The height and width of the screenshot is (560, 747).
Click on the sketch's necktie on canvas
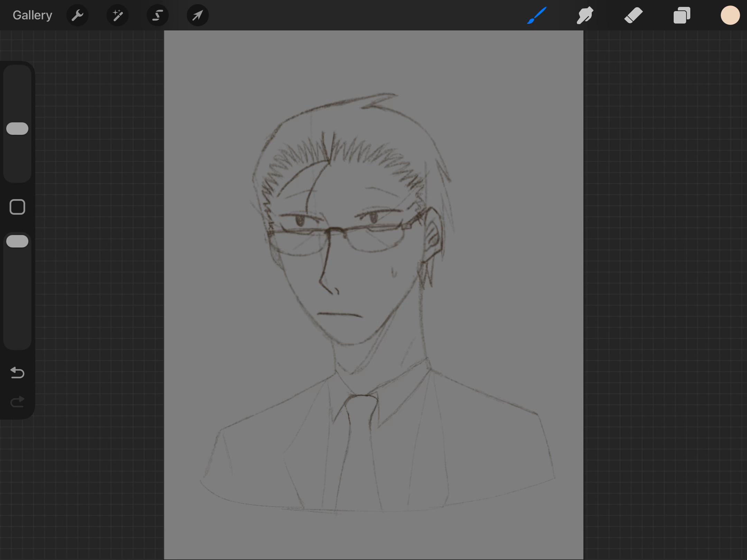pyautogui.click(x=360, y=449)
